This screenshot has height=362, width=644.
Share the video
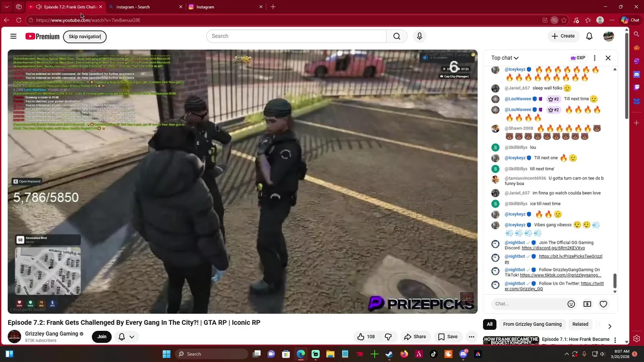415,337
